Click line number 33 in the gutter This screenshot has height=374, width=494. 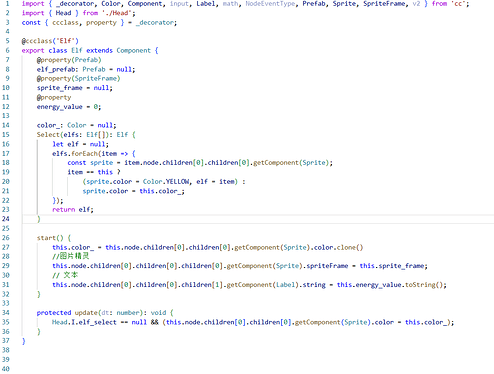pos(6,303)
